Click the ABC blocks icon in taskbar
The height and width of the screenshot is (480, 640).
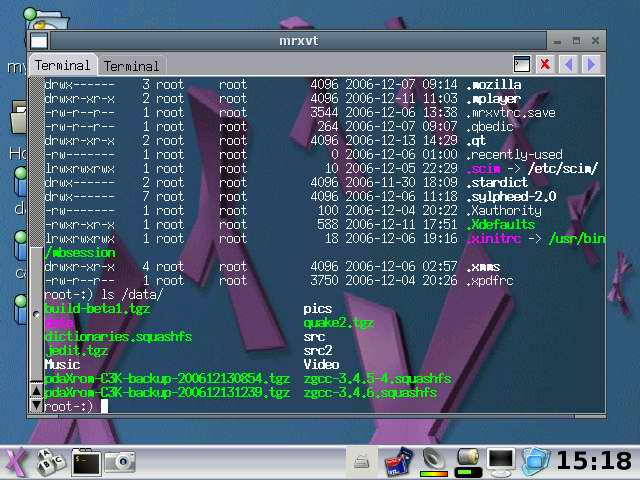coord(49,462)
